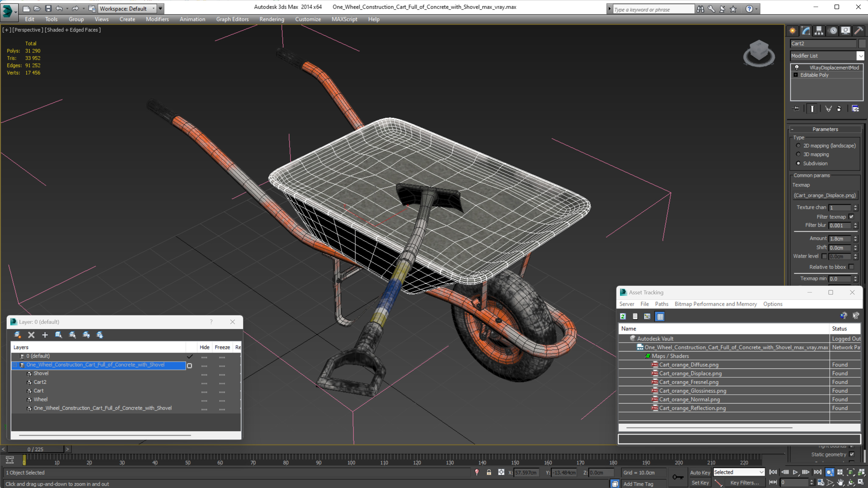868x488 pixels.
Task: Open the Hierarchy command panel tab
Action: [819, 31]
